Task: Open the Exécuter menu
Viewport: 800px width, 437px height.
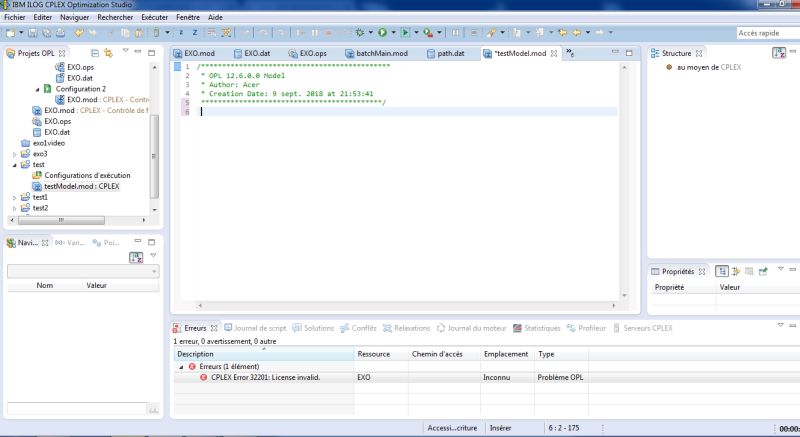Action: click(155, 17)
